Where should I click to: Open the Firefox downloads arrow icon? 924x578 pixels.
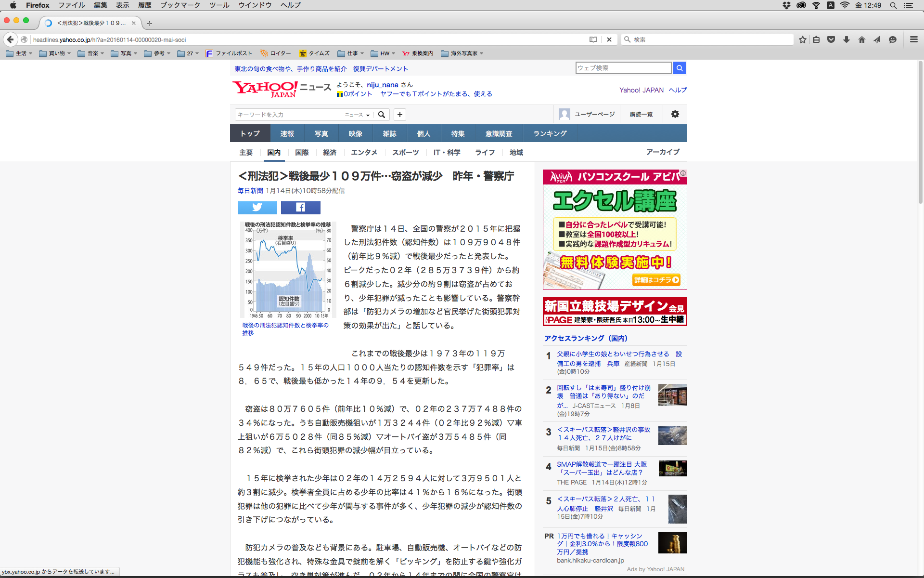pyautogui.click(x=846, y=39)
